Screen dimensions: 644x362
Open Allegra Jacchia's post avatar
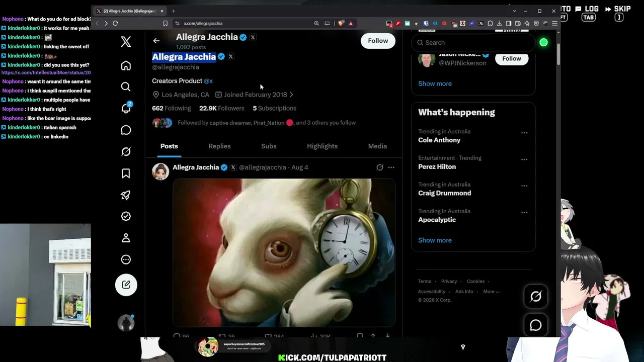point(160,171)
